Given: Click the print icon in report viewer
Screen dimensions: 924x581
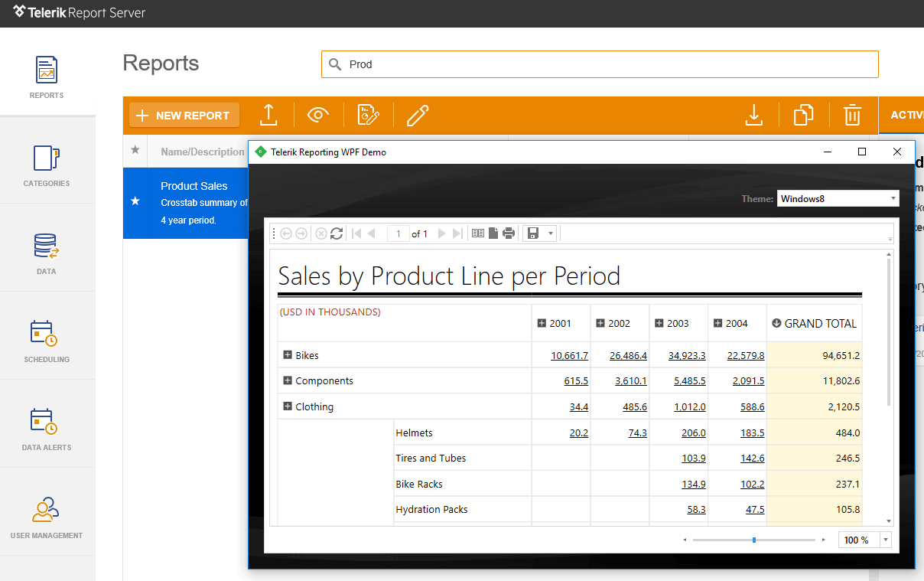Looking at the screenshot, I should pos(509,233).
